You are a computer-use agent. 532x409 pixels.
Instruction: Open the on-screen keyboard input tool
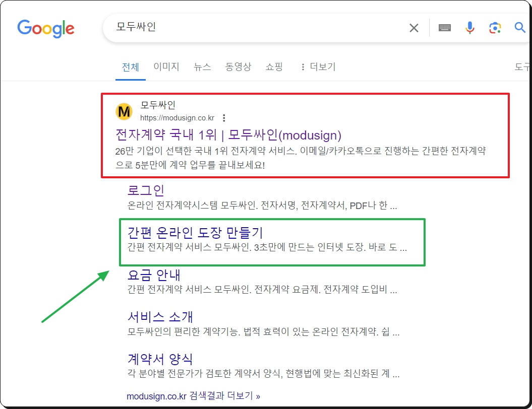pos(444,28)
